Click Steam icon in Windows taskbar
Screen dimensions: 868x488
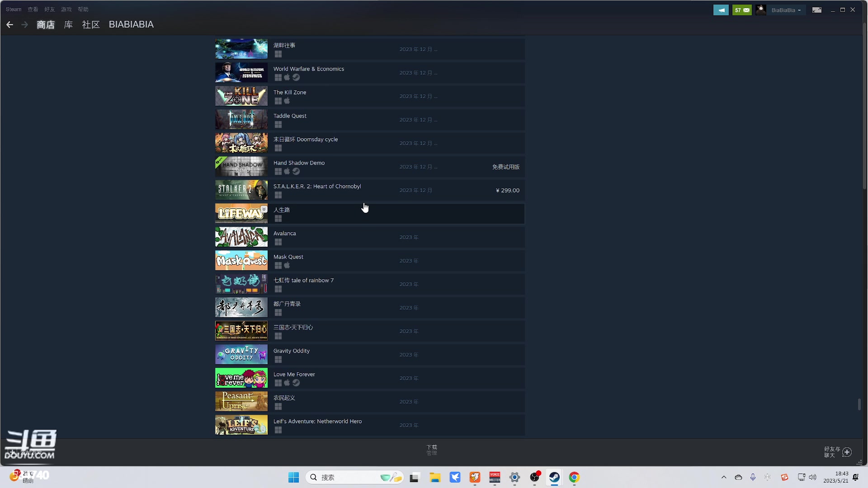point(554,477)
